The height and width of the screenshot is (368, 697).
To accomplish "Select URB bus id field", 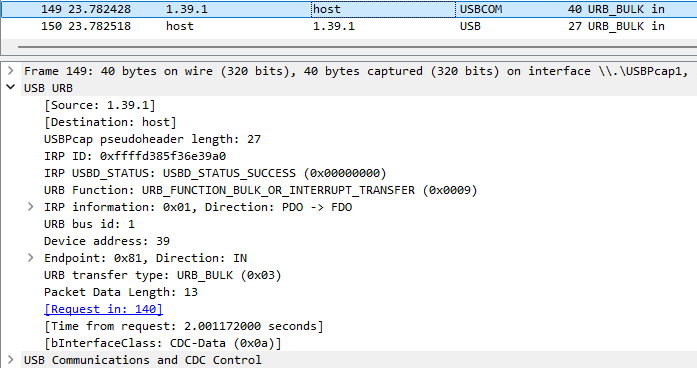I will coord(89,224).
